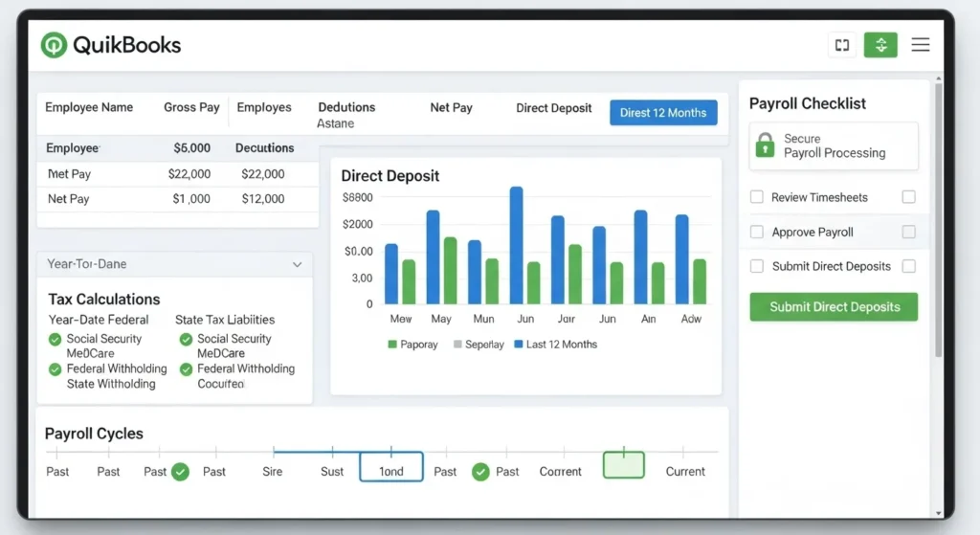Click the green padlock Secure Payroll icon

click(x=765, y=145)
